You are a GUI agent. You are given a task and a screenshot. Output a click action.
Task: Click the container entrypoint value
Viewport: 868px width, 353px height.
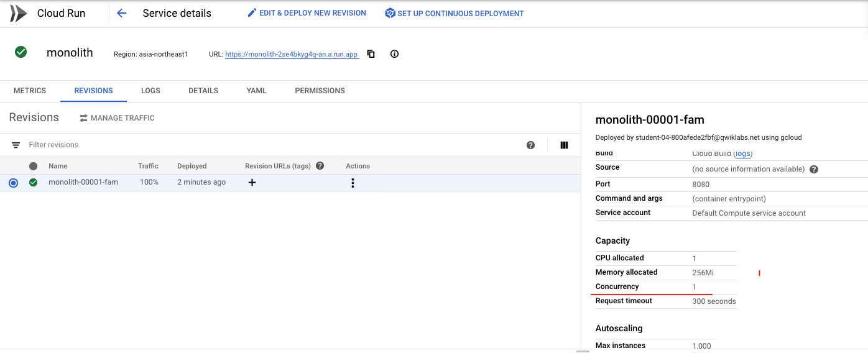pos(729,198)
